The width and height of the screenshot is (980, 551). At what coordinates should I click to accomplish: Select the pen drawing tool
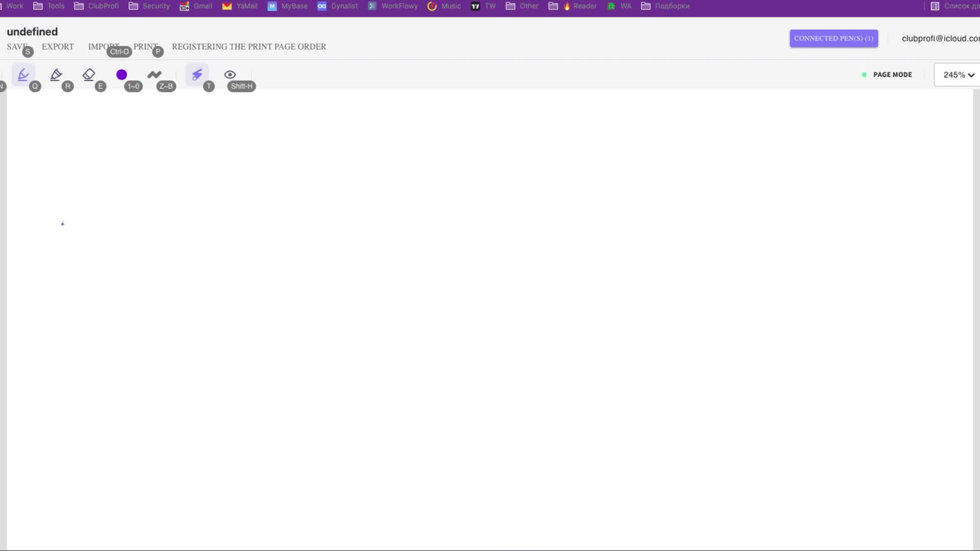tap(23, 74)
